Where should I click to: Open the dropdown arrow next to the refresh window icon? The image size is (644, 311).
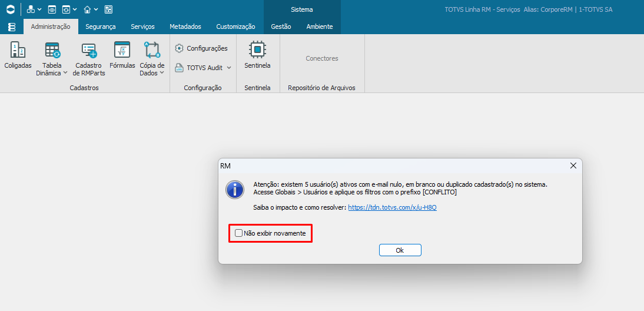point(75,9)
